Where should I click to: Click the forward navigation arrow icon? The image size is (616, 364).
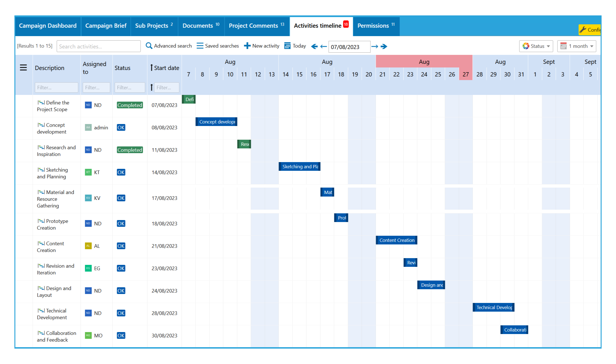tap(375, 46)
